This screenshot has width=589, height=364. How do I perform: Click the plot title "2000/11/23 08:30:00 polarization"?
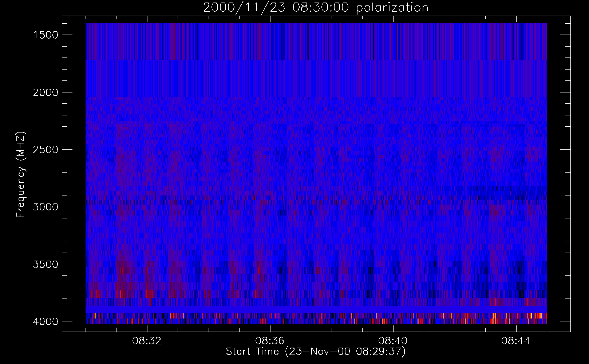[x=316, y=8]
